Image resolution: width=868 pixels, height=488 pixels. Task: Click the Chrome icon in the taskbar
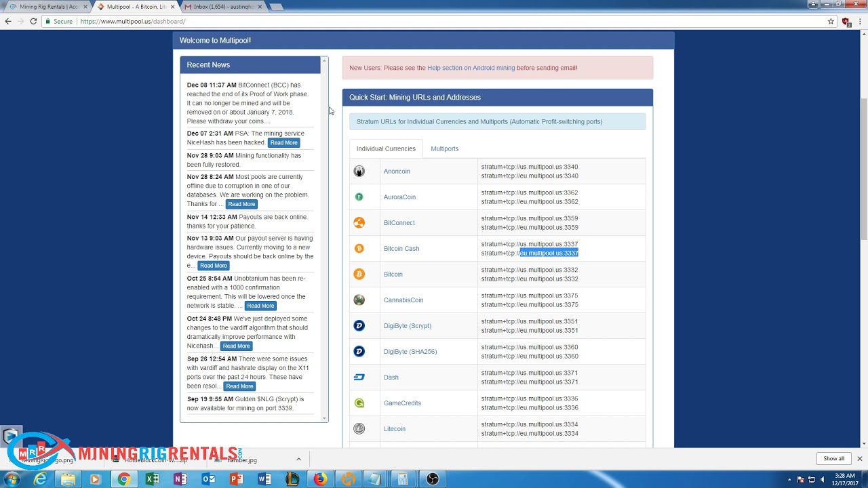[x=124, y=479]
